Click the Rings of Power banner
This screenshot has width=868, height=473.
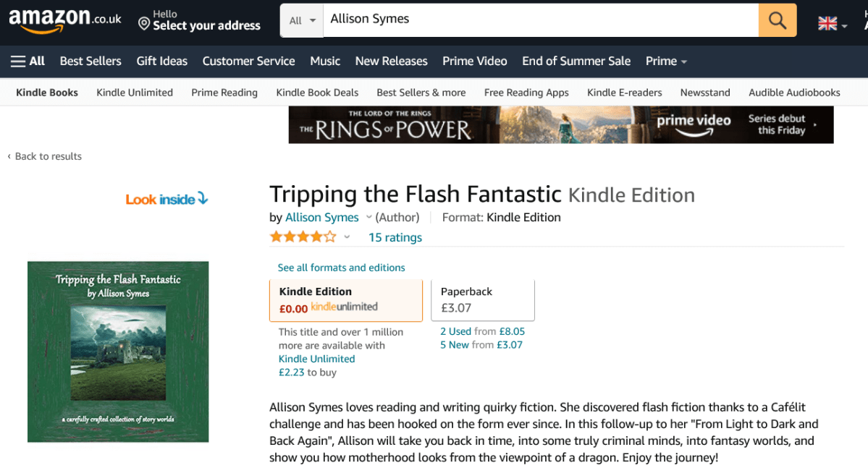tap(560, 125)
